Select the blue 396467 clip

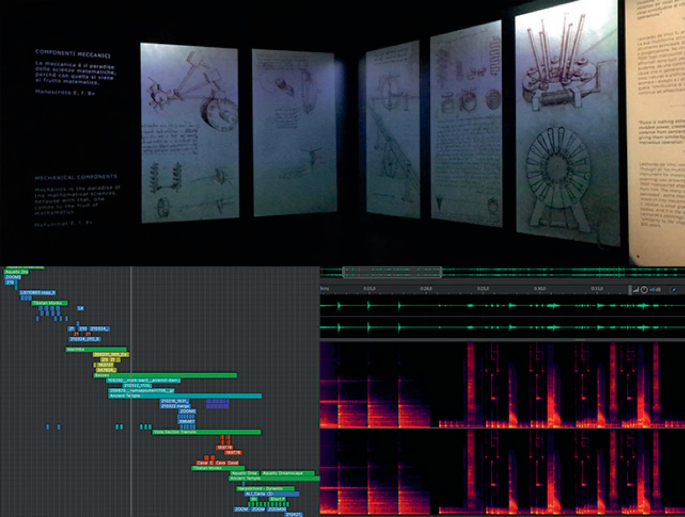pyautogui.click(x=187, y=422)
